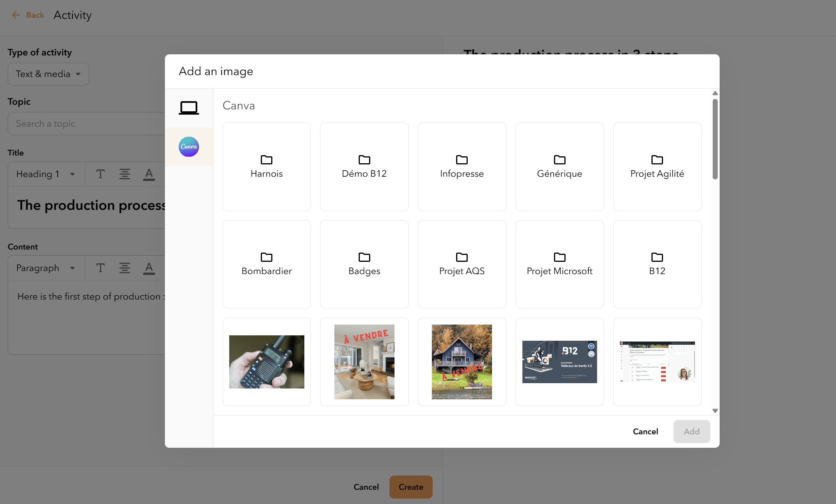Open the Harnois folder

tap(267, 167)
